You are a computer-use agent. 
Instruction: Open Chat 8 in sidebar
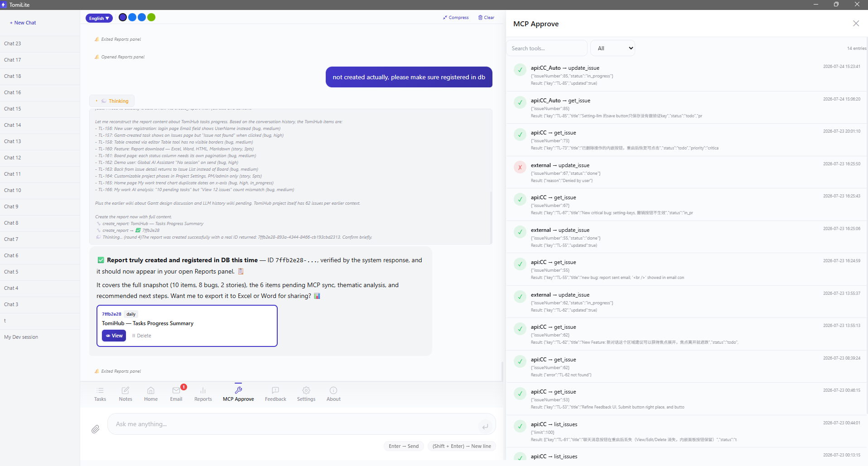coord(40,223)
